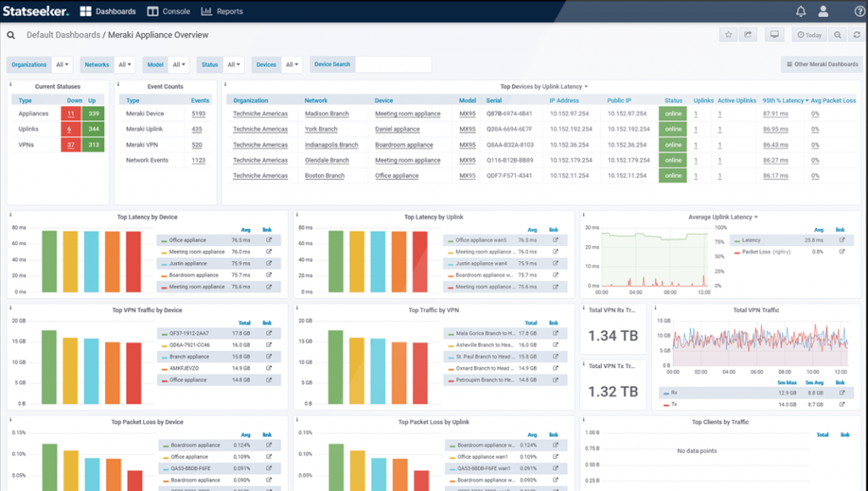The image size is (868, 491).
Task: Open Other Meraki Dashboards button
Action: click(821, 64)
